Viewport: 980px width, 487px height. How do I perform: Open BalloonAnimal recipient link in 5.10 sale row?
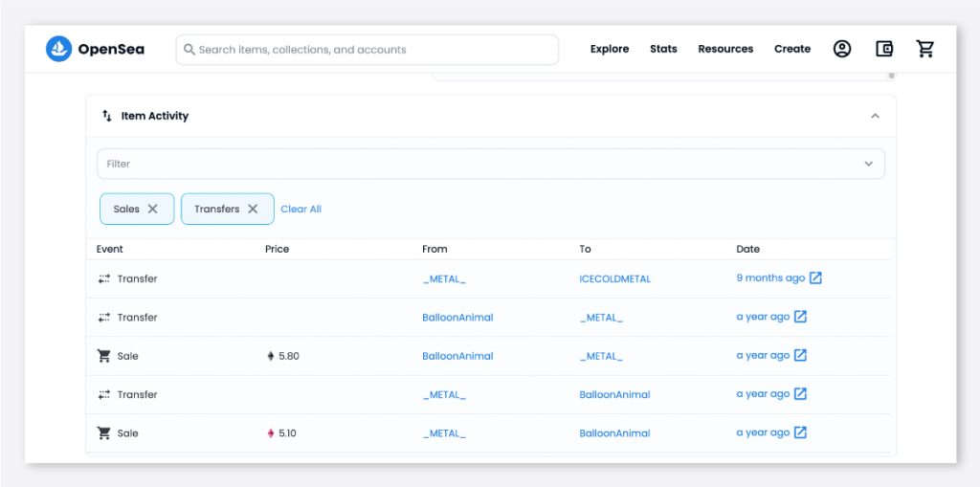(x=614, y=432)
